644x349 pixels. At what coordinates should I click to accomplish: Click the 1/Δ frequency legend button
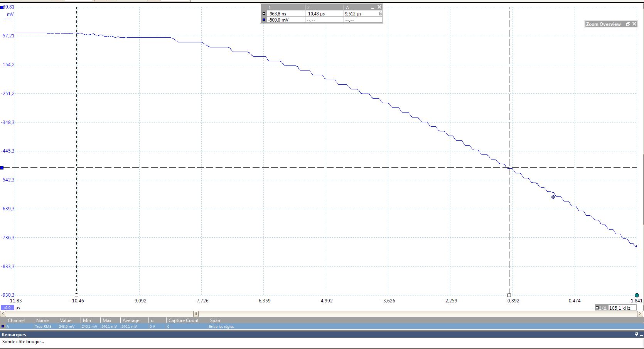tap(601, 308)
